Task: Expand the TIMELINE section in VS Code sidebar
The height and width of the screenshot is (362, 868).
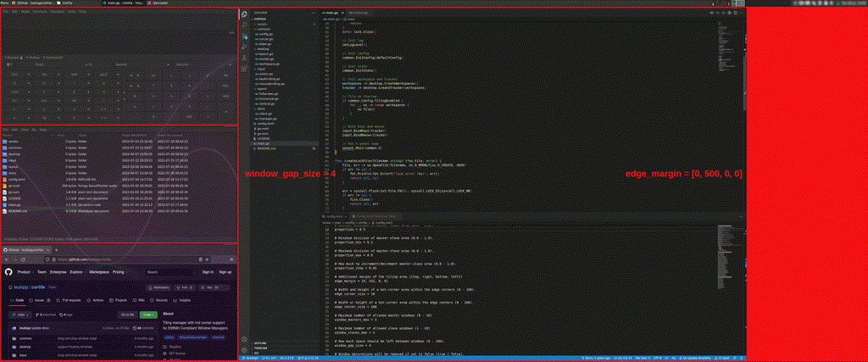Action: tap(260, 348)
